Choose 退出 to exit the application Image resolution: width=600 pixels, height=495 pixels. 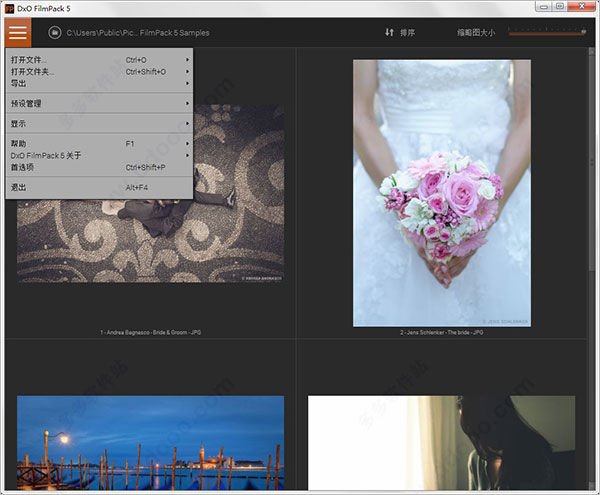(20, 187)
